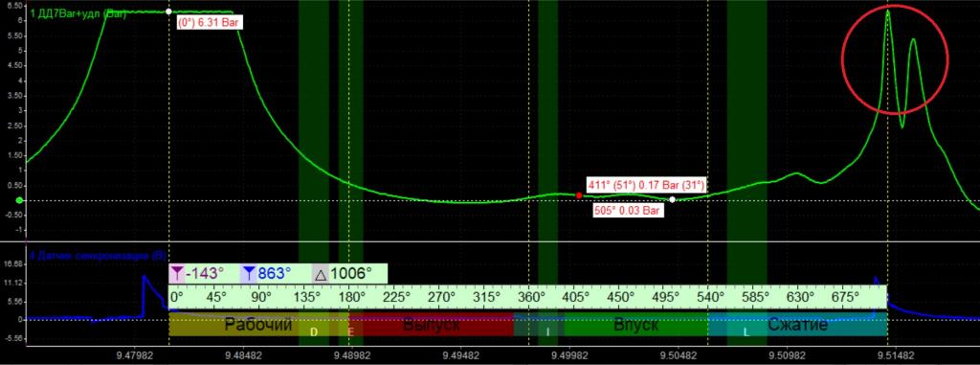Click the E marker label near 180°
Viewport: 980px width, 365px height.
pos(351,331)
